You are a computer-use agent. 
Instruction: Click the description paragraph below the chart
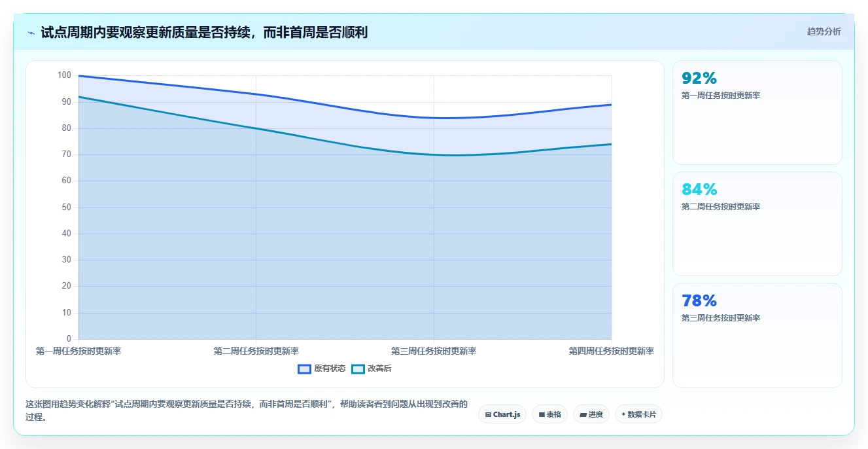coord(247,410)
